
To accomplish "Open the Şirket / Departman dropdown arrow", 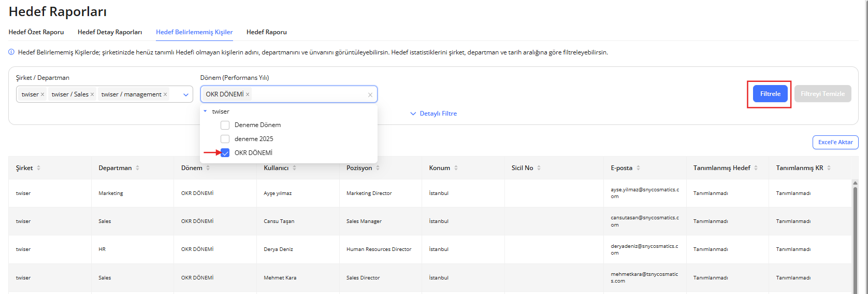I will click(x=186, y=95).
